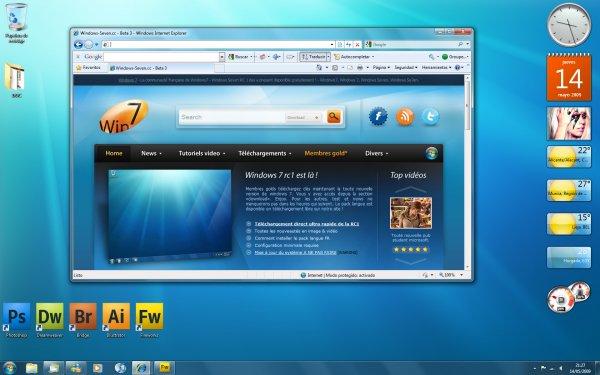Open the folder icon on the desktop
Viewport: 600px width, 375px height.
point(15,80)
